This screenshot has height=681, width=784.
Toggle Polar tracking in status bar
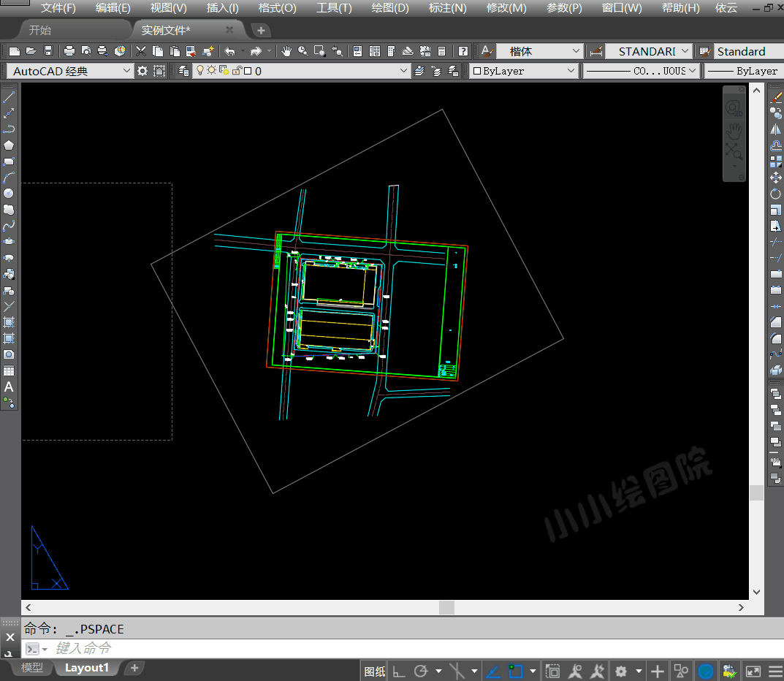point(421,671)
